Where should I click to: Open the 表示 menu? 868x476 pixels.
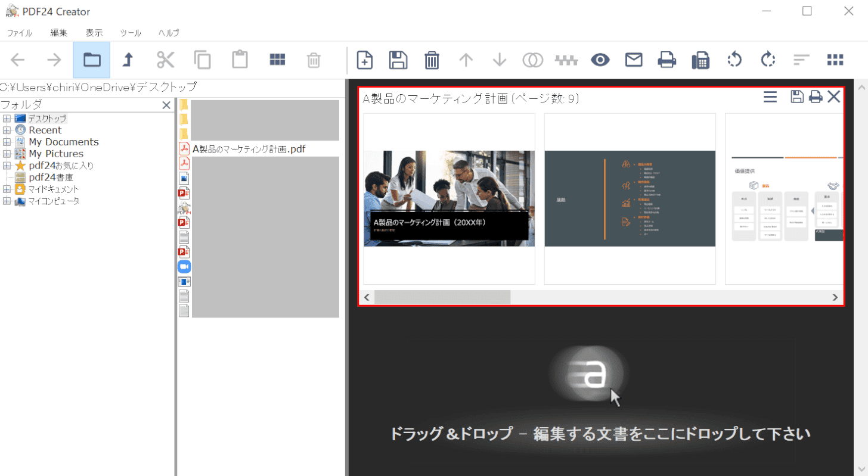[94, 33]
